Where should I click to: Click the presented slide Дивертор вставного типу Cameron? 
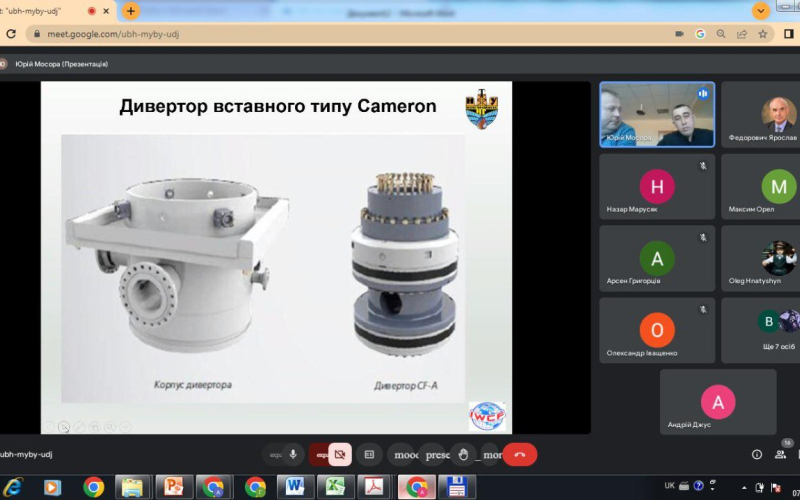(x=277, y=258)
